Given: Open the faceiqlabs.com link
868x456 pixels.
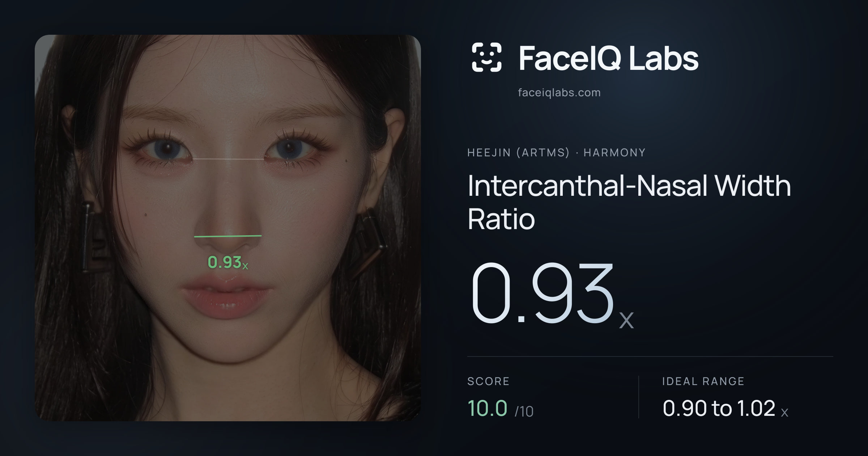Looking at the screenshot, I should (x=559, y=93).
